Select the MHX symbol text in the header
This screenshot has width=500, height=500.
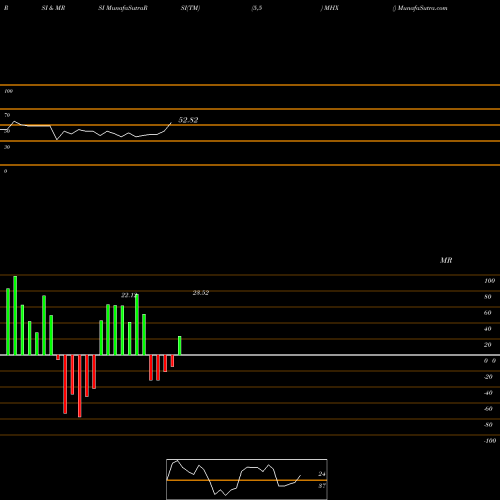331,8
